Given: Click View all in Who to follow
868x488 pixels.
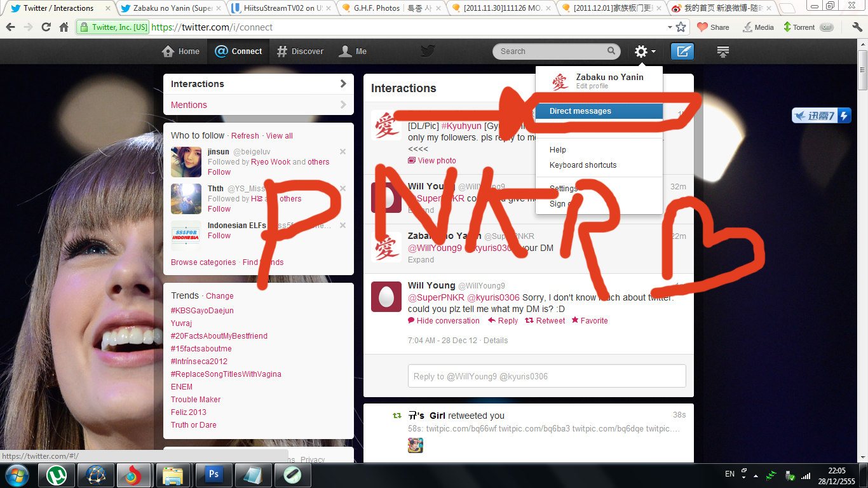Looking at the screenshot, I should click(x=280, y=136).
